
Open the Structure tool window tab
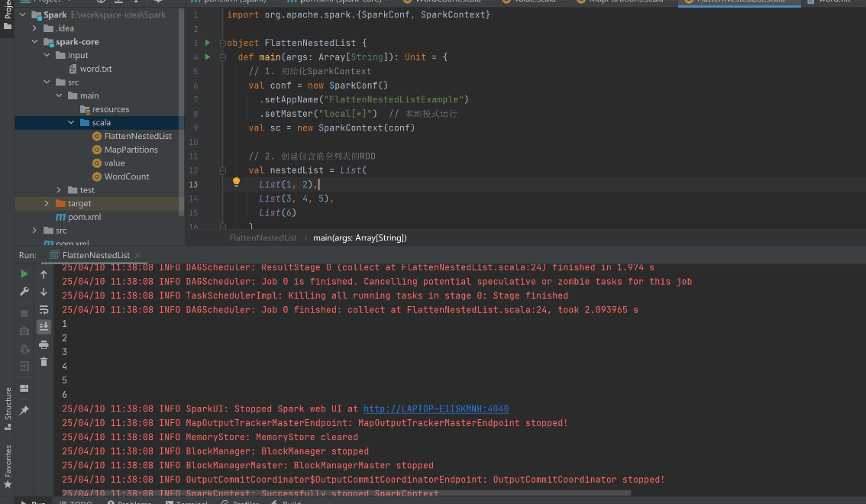click(8, 409)
